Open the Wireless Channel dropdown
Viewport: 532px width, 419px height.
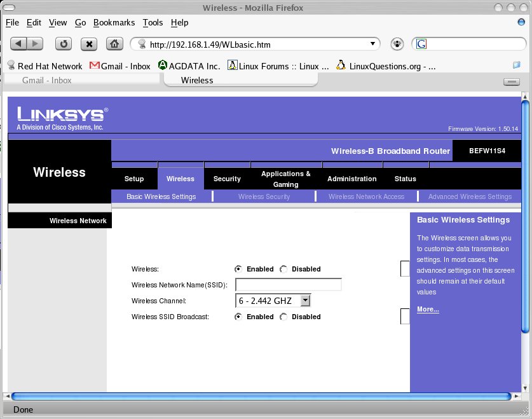click(x=305, y=301)
